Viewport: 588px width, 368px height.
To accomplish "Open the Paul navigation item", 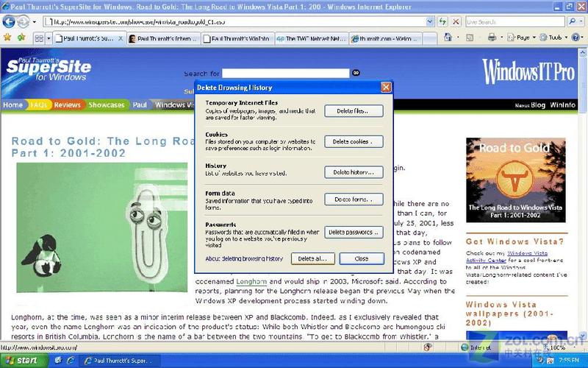I will pyautogui.click(x=140, y=105).
